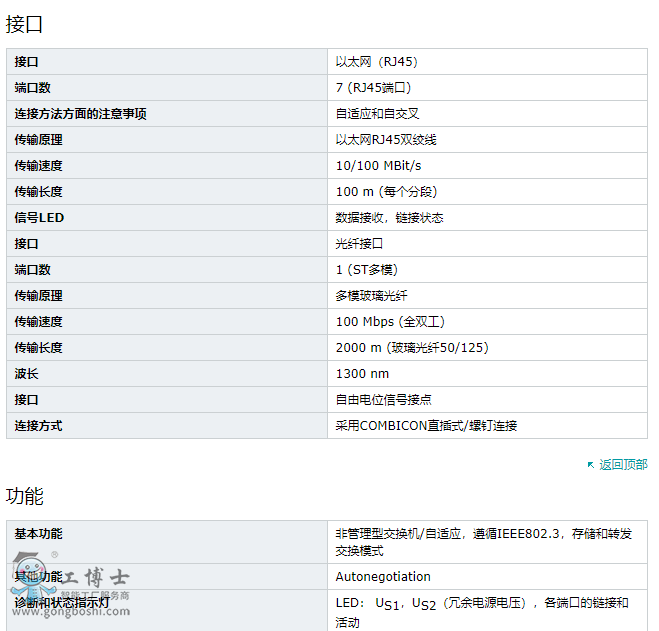Click the 7 (RJ45端口) value cell
Screen dimensions: 659x631
(373, 88)
